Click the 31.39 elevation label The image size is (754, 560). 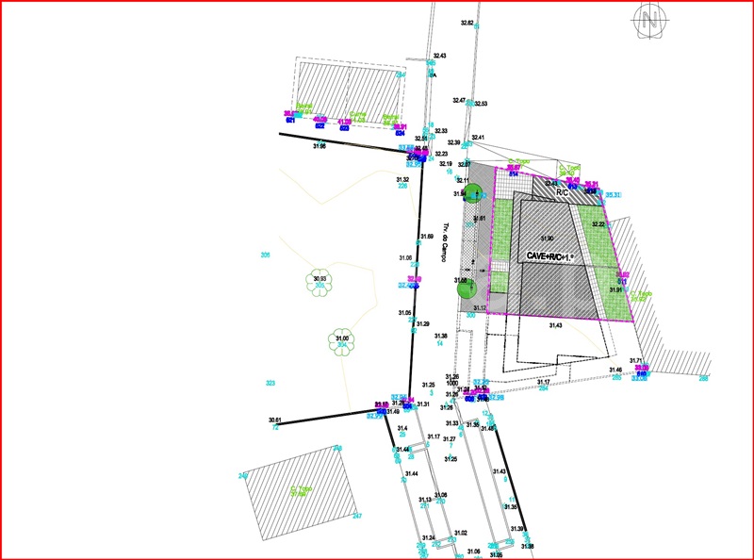pos(516,529)
